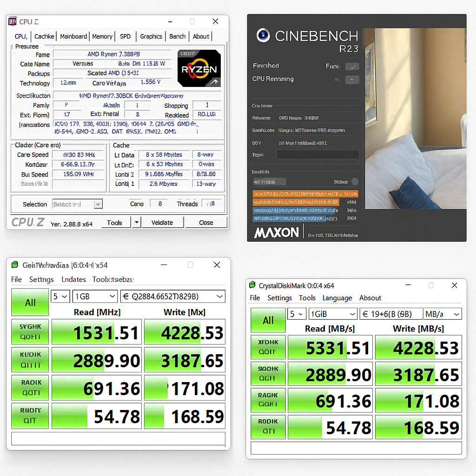
Task: Click the empty status field in CrystalDiskMark
Action: pos(356,448)
